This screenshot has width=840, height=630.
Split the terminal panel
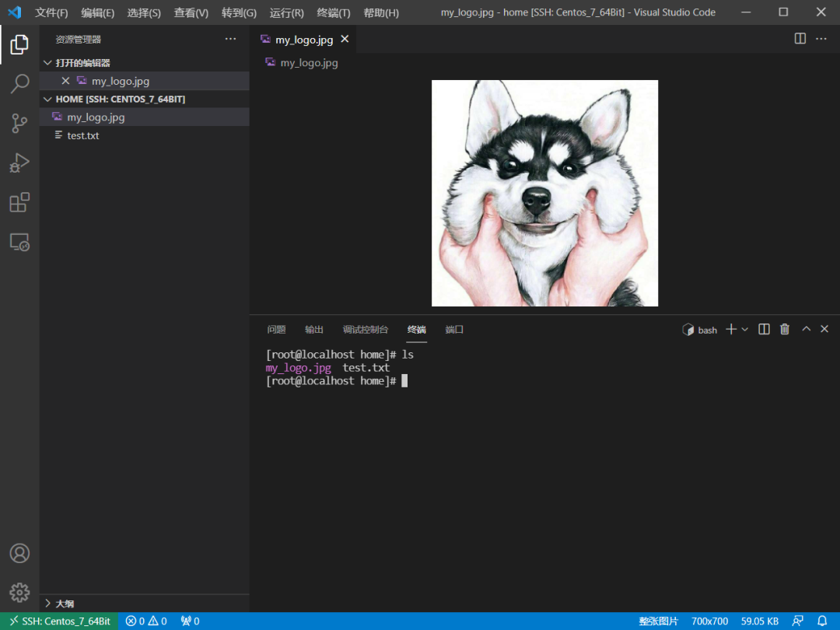764,330
